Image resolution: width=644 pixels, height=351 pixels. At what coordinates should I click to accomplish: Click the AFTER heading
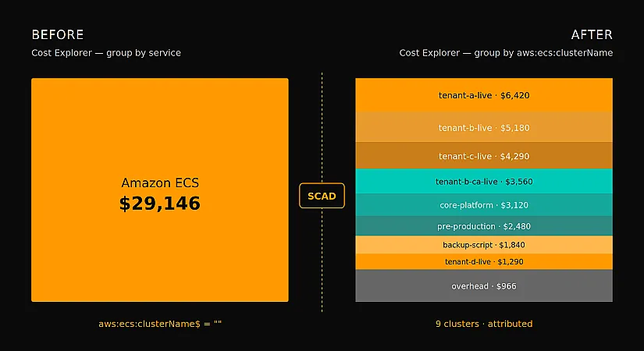(592, 34)
